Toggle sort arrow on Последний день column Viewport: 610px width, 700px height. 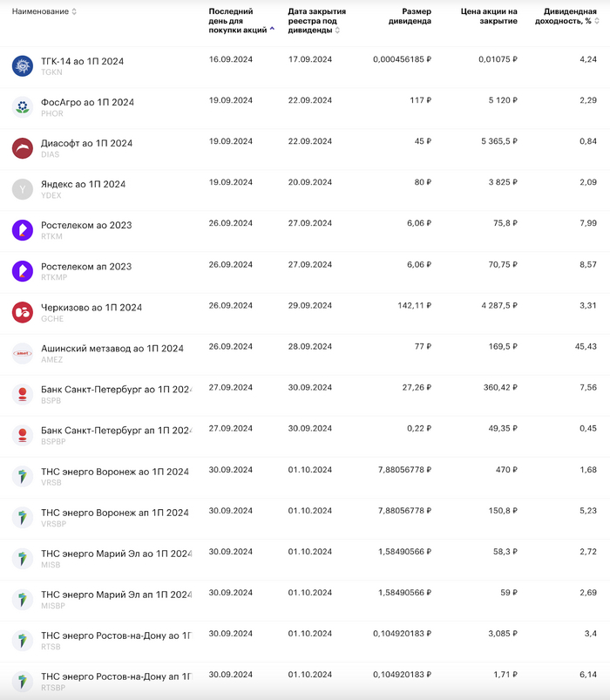pyautogui.click(x=272, y=30)
